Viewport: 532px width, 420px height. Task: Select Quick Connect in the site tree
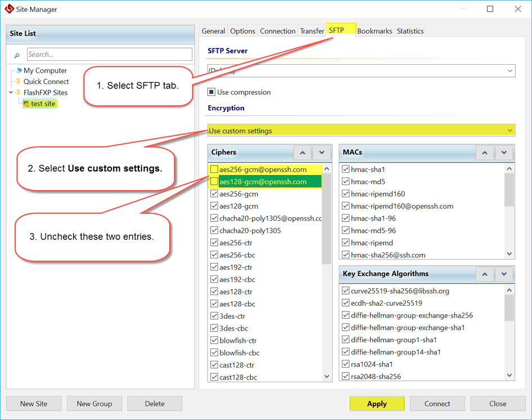(x=46, y=82)
